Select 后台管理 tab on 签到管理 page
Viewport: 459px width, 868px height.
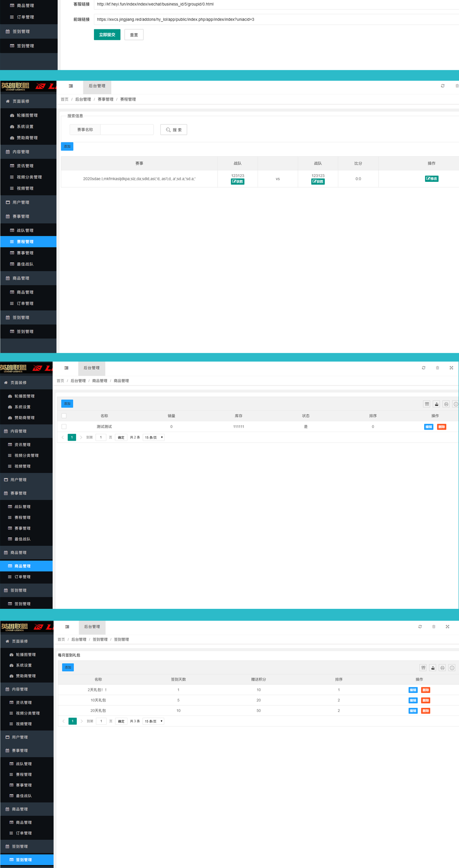[92, 627]
